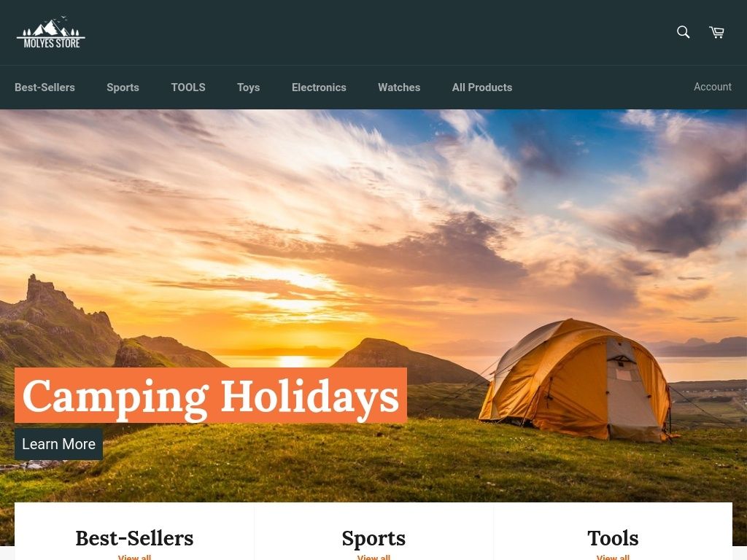Open the Toys category

[248, 87]
